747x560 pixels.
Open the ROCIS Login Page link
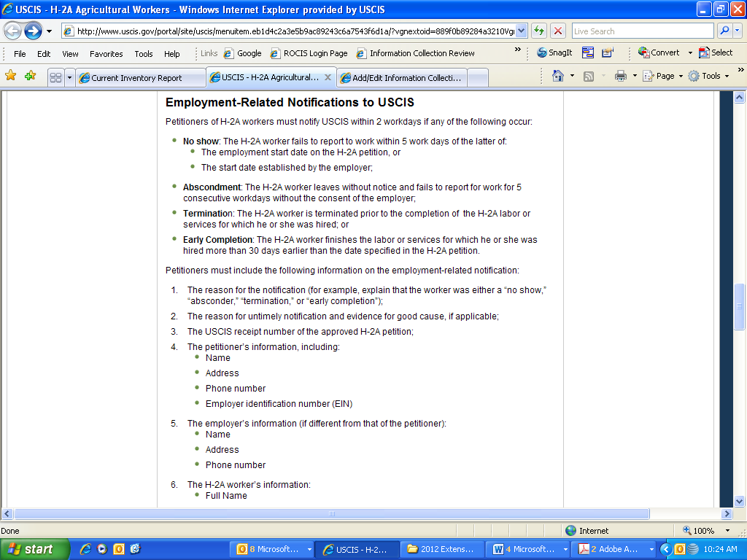309,53
